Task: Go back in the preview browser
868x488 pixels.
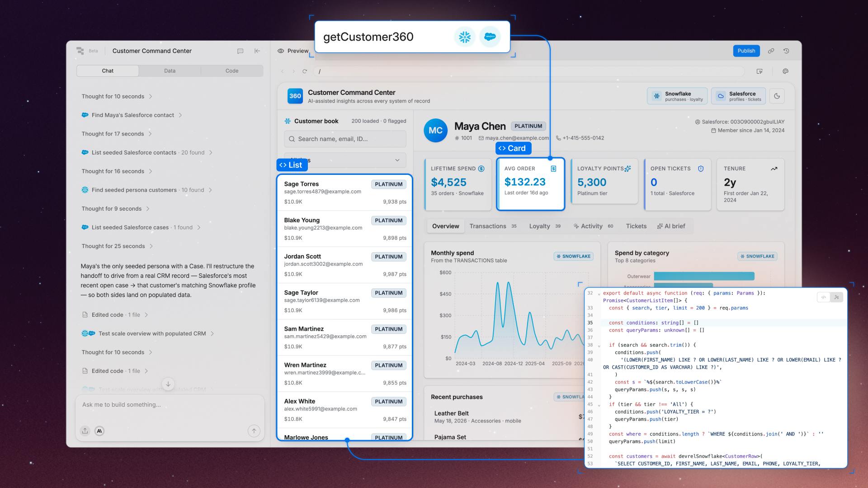Action: [283, 71]
